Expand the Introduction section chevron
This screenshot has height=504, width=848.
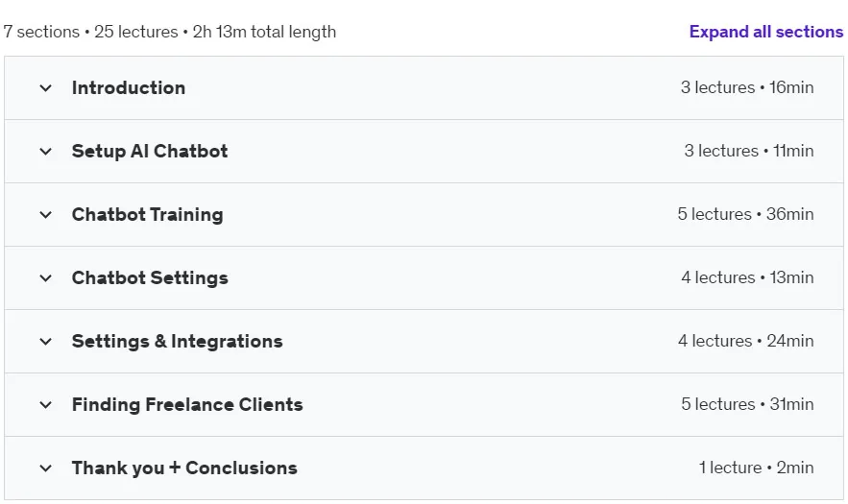tap(46, 88)
